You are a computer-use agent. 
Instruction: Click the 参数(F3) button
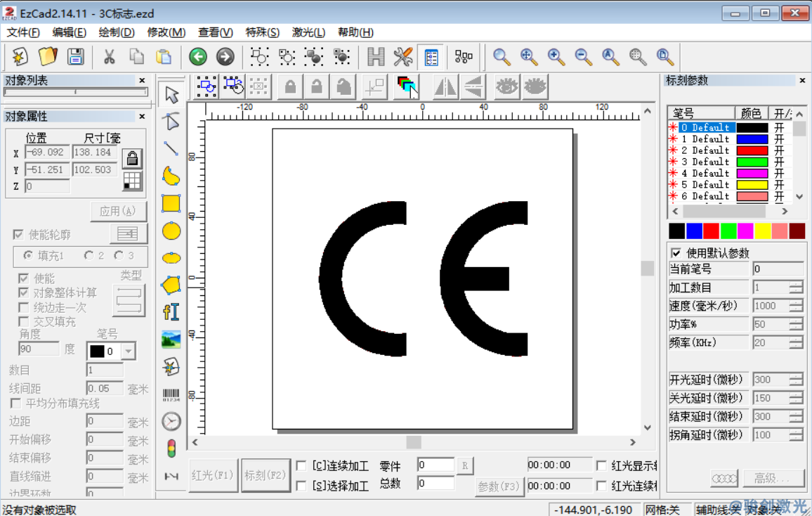pos(498,486)
